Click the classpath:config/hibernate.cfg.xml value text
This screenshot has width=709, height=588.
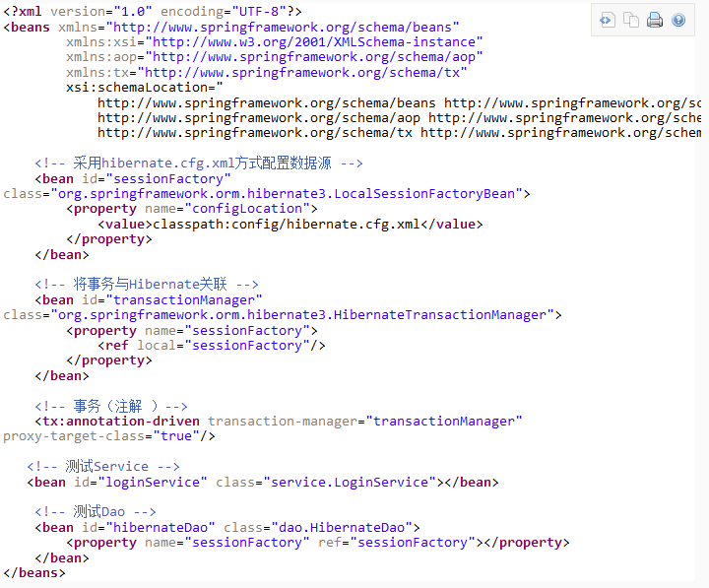[x=287, y=224]
